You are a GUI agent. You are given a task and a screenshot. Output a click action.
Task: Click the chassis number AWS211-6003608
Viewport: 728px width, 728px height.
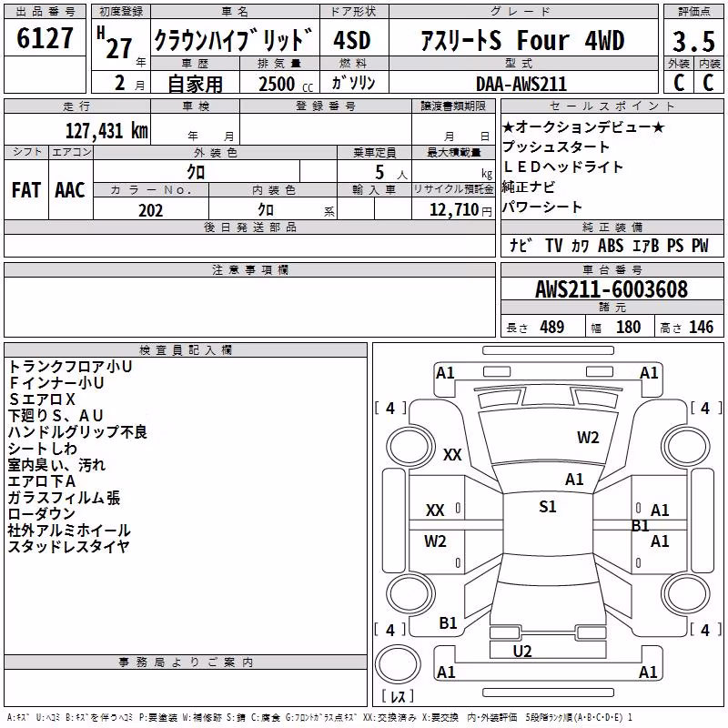[x=612, y=289]
